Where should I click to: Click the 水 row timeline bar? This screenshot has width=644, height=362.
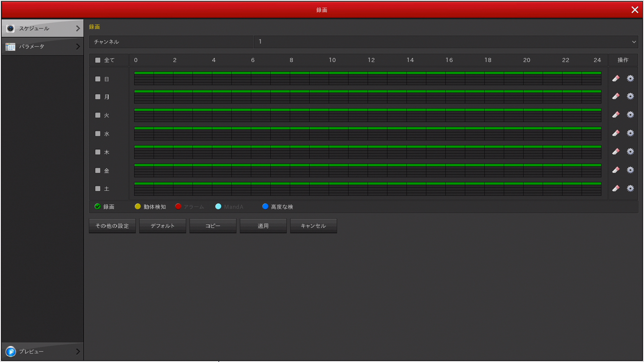[x=368, y=133]
